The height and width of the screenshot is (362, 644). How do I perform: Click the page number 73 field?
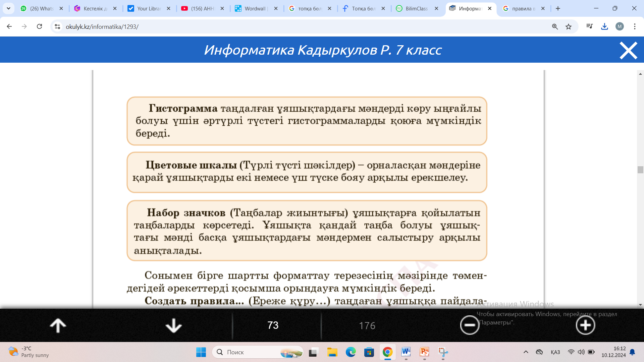[273, 325]
